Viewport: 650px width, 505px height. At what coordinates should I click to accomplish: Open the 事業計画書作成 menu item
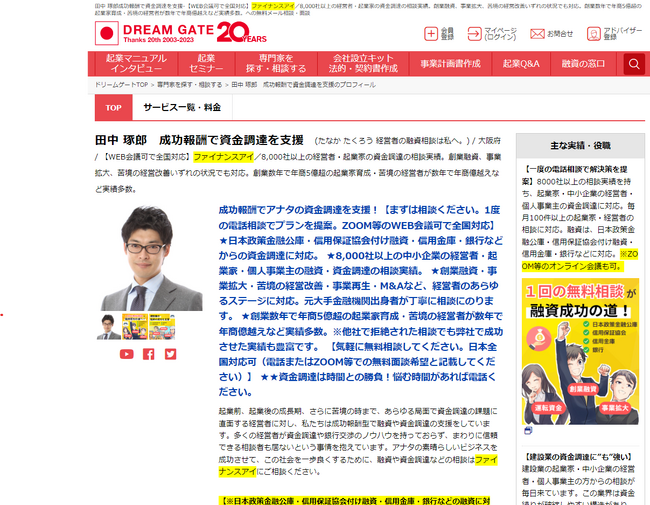pos(450,63)
